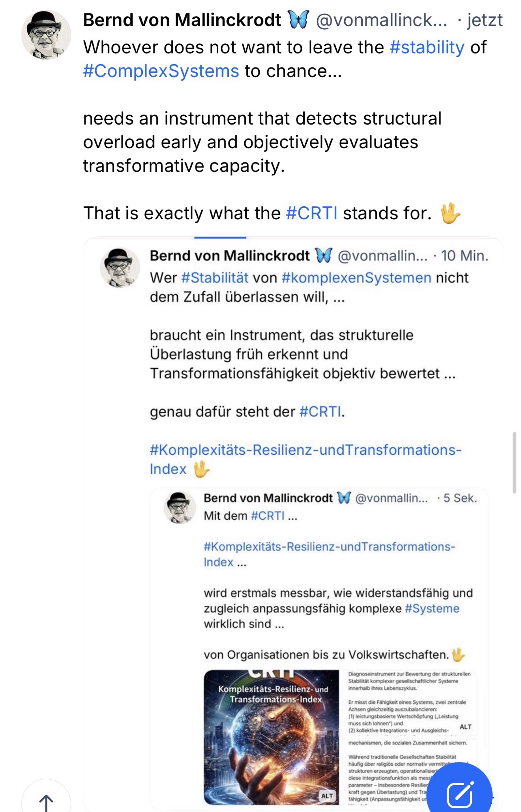Open the avatar of the top post
This screenshot has width=521, height=812.
tap(46, 35)
